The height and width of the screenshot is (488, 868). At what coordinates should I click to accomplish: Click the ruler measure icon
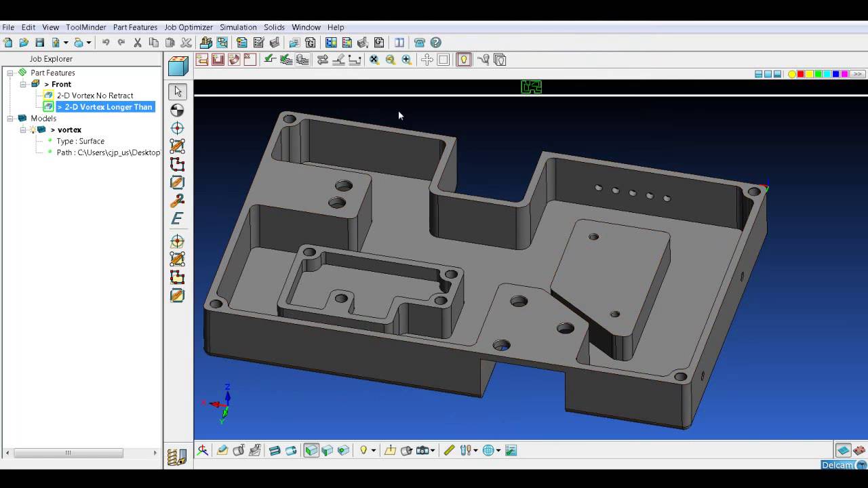pyautogui.click(x=449, y=450)
